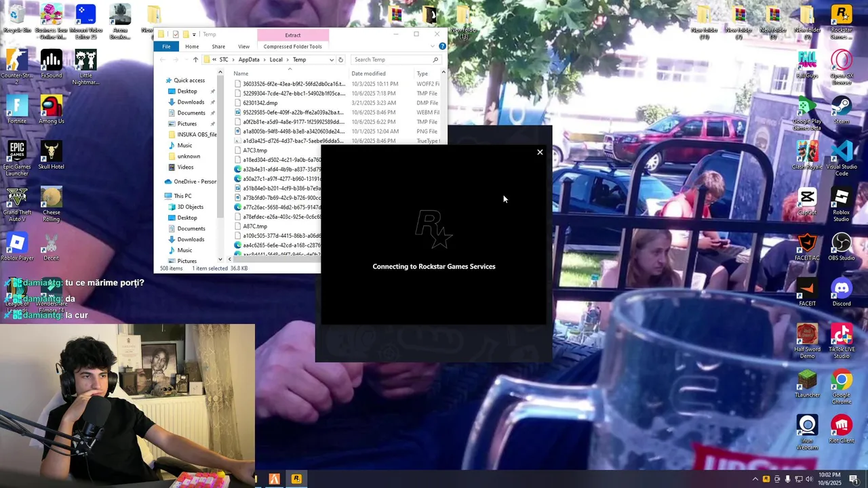Select file 62301342.dmp
This screenshot has height=488, width=868.
[x=260, y=103]
